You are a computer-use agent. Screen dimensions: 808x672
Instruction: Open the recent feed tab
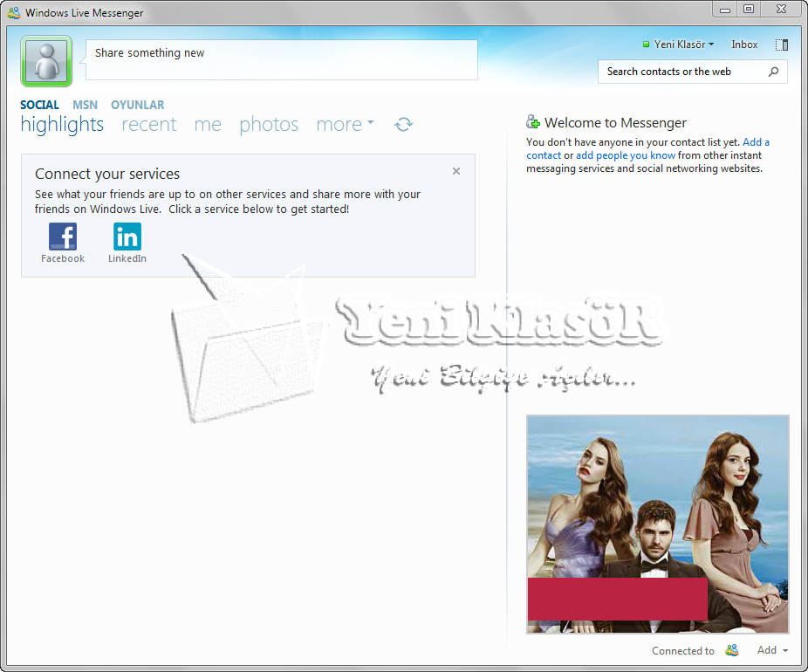[149, 125]
